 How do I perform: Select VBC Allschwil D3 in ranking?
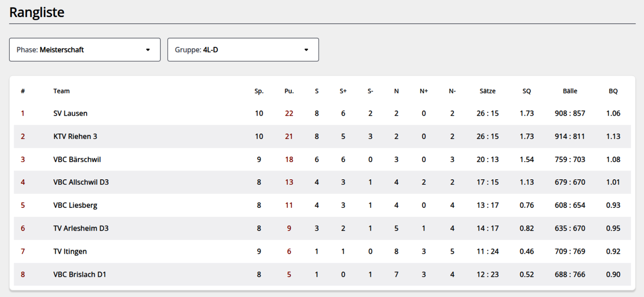pos(81,182)
